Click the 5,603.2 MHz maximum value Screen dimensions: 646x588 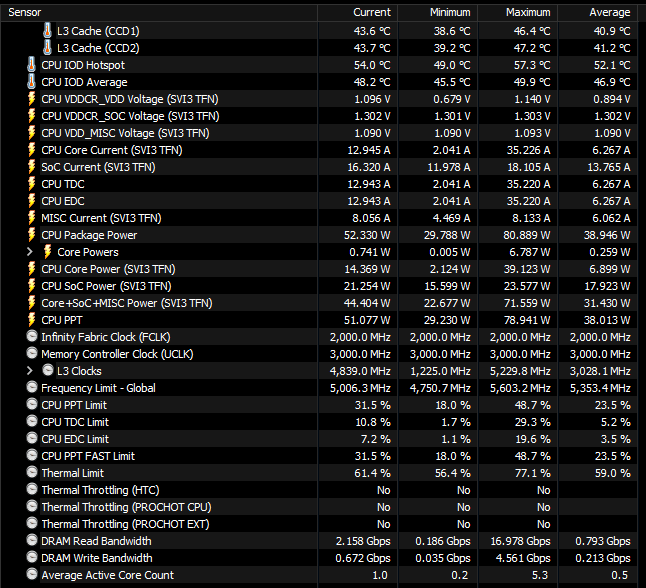[520, 388]
